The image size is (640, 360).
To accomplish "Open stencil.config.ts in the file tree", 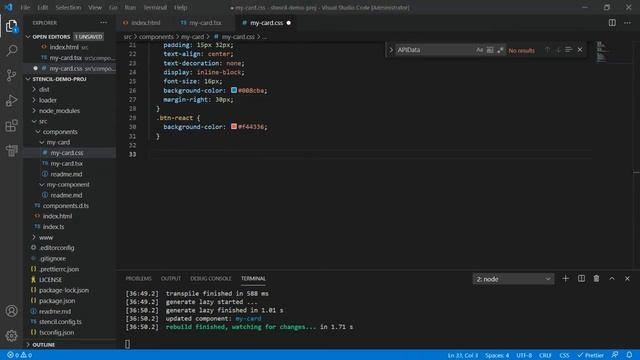I will click(x=60, y=322).
